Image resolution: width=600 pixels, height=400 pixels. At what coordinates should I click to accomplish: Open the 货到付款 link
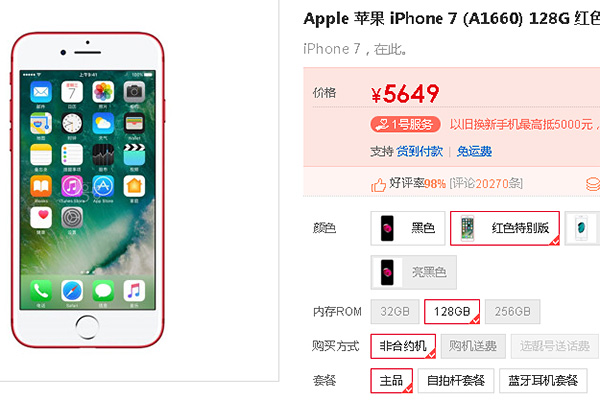pos(419,152)
